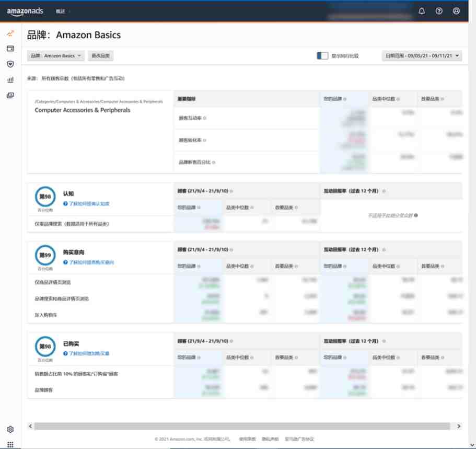Click the 第99 percentile circle for 购买意向
Image resolution: width=476 pixels, height=449 pixels.
pyautogui.click(x=45, y=255)
